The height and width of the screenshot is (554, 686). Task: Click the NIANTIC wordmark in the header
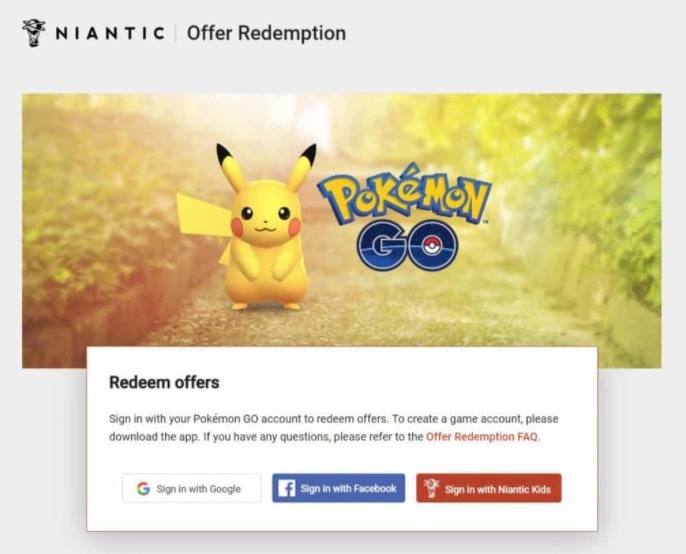tap(110, 33)
